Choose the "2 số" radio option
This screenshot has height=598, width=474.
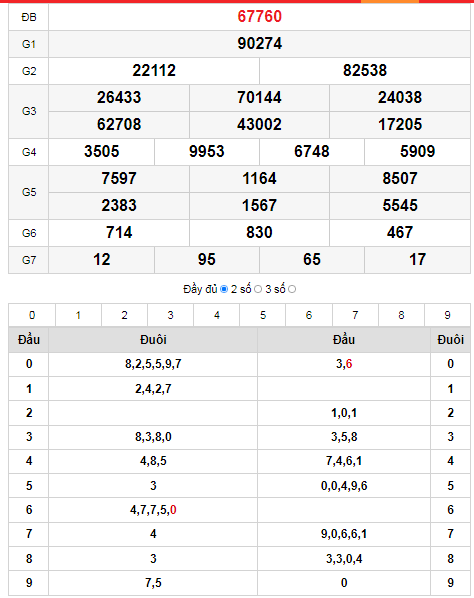(258, 289)
